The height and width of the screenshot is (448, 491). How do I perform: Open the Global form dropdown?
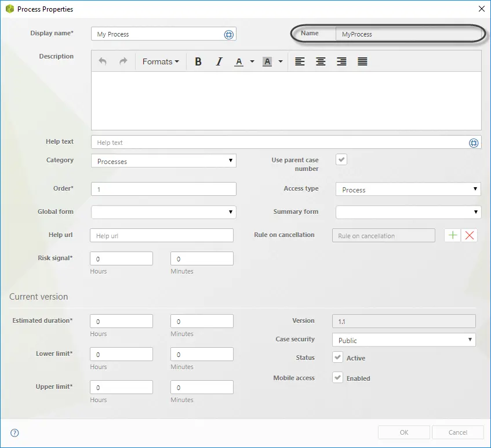pos(163,212)
